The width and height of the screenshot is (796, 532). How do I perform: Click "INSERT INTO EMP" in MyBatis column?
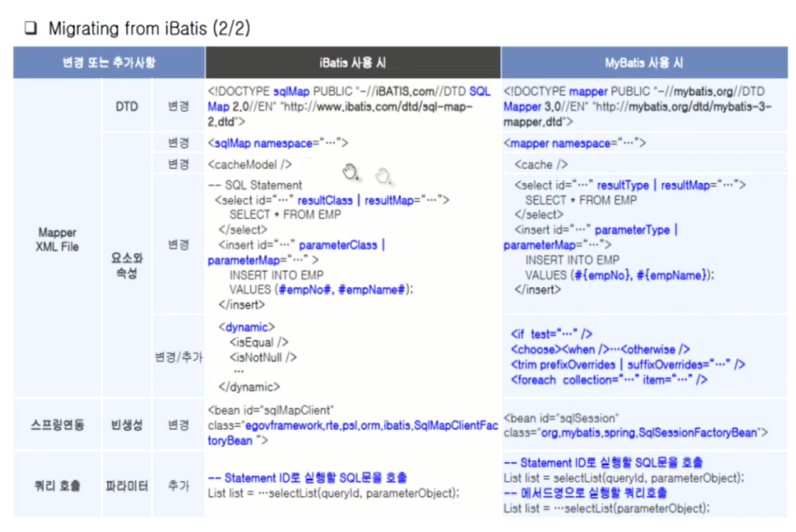(x=572, y=259)
